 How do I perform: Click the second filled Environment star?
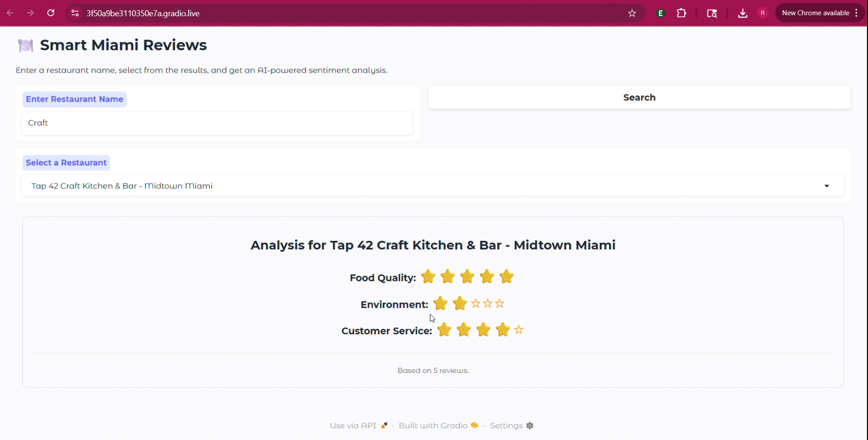click(x=460, y=303)
